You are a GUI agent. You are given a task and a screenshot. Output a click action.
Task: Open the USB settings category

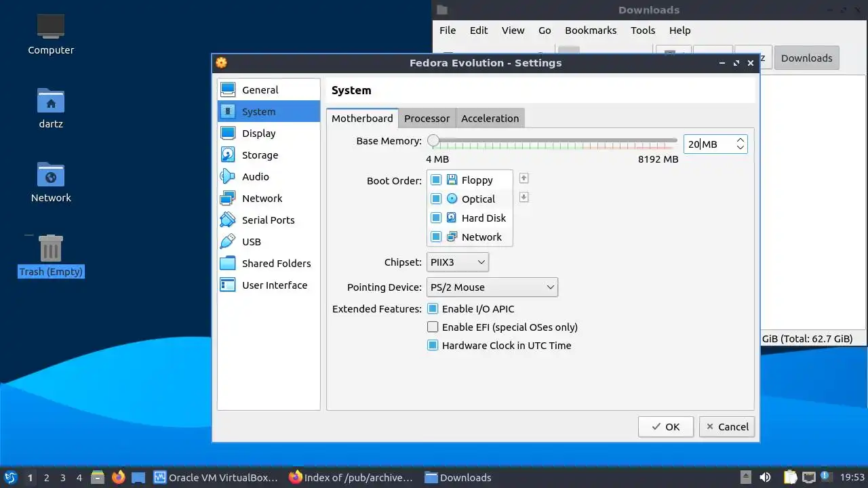pyautogui.click(x=269, y=242)
